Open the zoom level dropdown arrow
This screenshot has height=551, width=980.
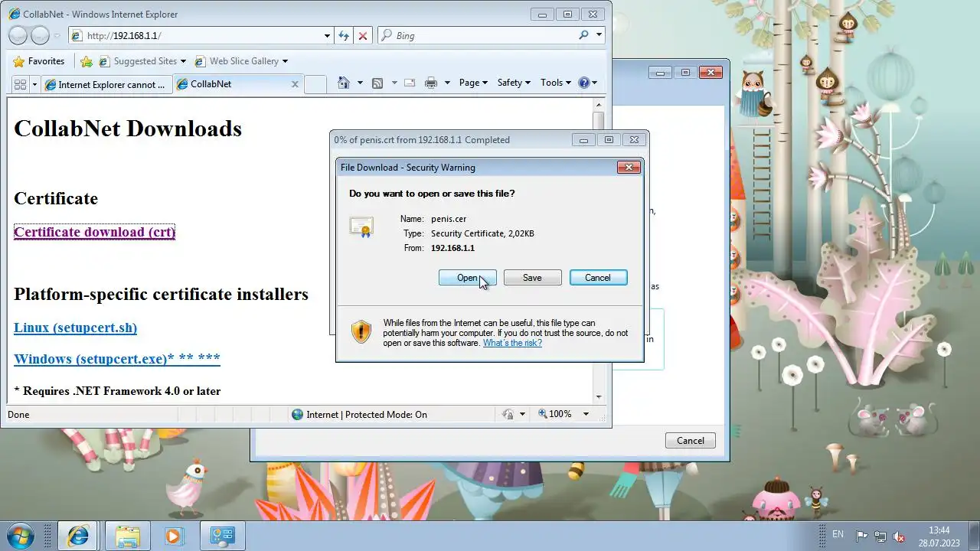click(x=586, y=414)
